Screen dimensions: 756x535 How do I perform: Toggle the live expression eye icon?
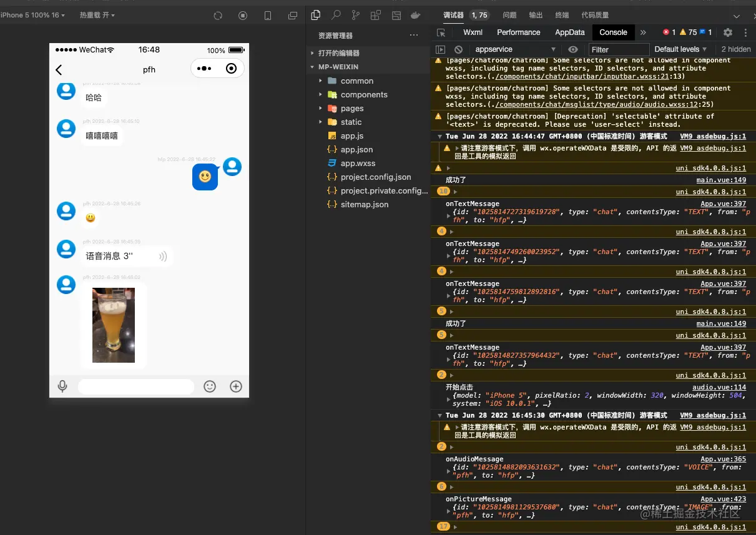[573, 49]
